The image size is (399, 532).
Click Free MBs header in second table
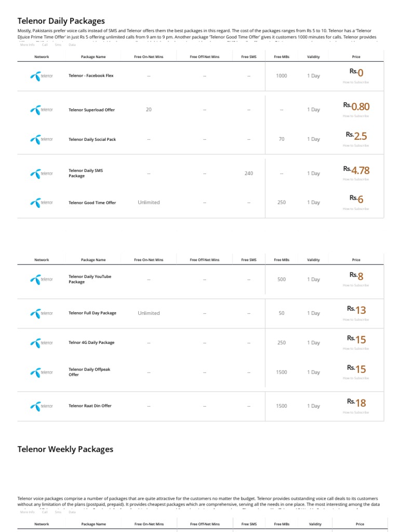(282, 260)
